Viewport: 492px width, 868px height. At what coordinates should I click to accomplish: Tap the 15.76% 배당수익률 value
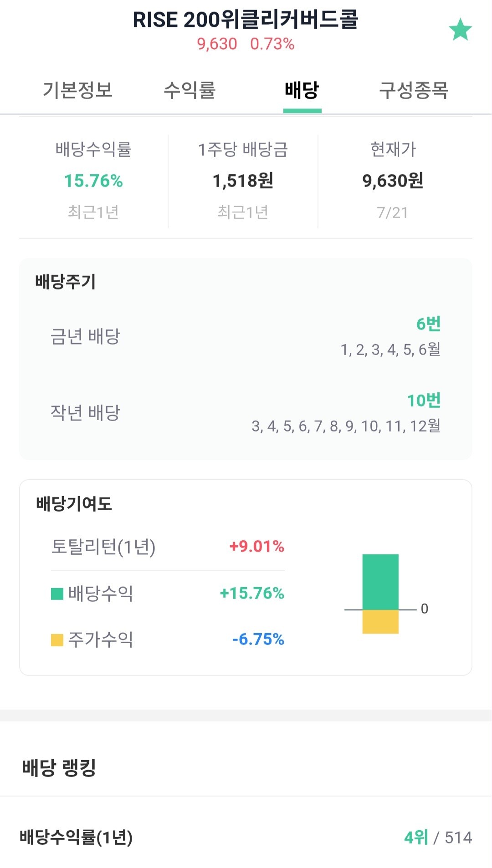coord(93,181)
